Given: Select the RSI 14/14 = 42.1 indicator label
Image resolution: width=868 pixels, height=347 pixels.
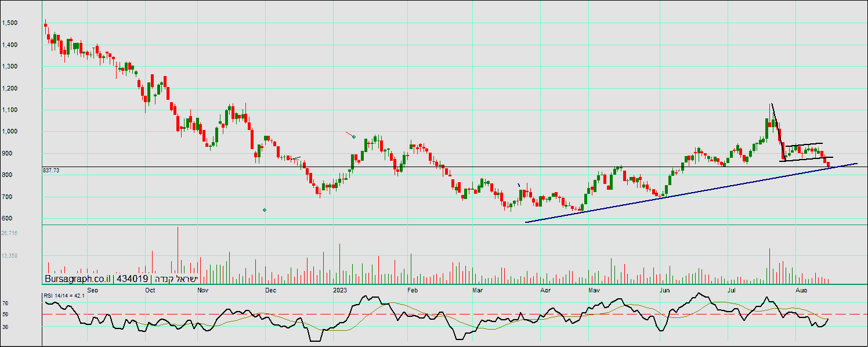Looking at the screenshot, I should (64, 296).
